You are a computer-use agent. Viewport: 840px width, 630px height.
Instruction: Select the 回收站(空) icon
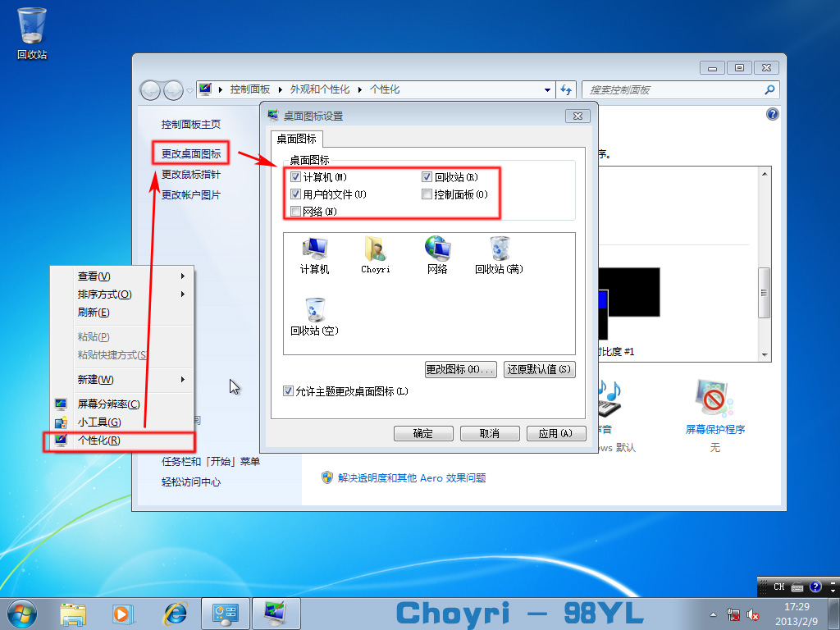point(314,317)
